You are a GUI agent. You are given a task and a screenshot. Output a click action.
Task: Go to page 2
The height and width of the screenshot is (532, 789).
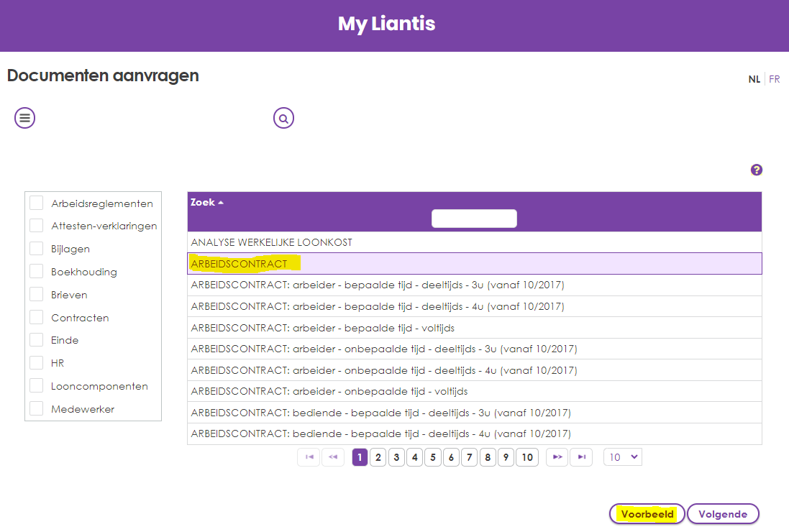pos(378,457)
